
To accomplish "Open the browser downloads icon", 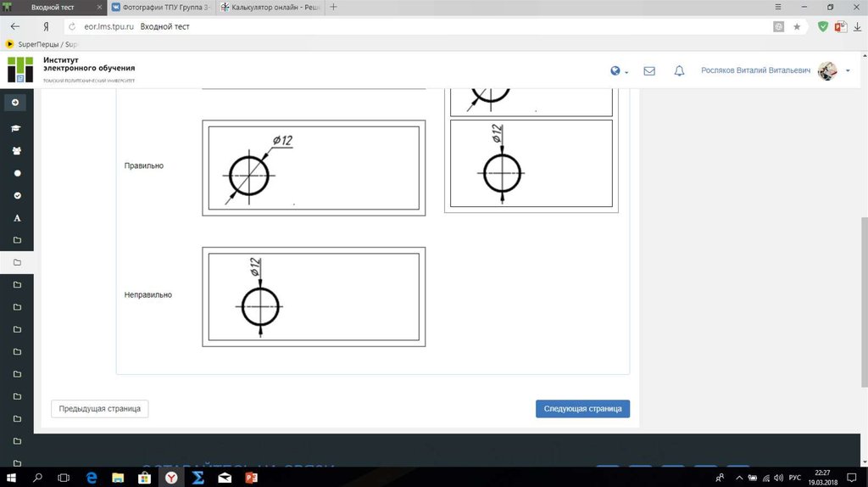I will click(x=856, y=27).
